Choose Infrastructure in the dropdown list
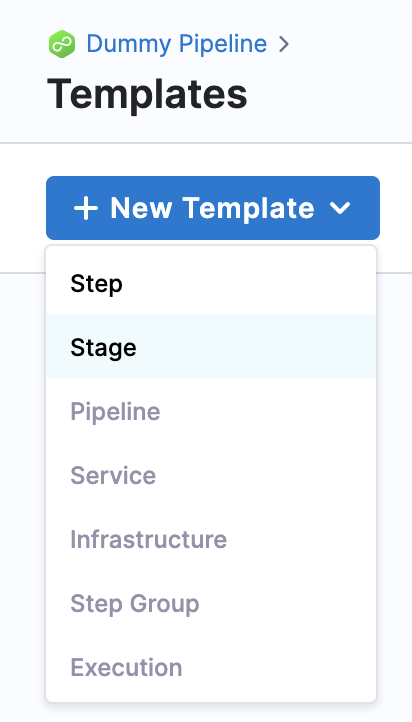Screen dimensions: 412x722 pos(211,539)
